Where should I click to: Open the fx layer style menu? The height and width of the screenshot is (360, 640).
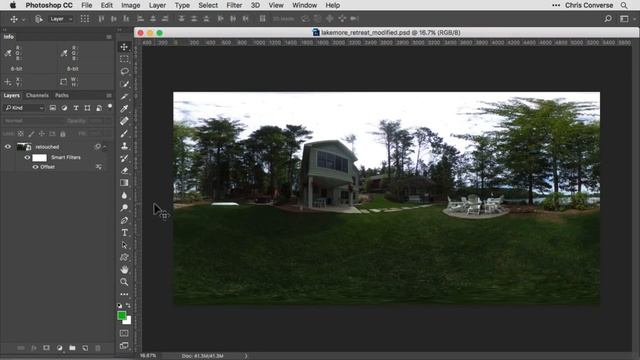pyautogui.click(x=34, y=348)
